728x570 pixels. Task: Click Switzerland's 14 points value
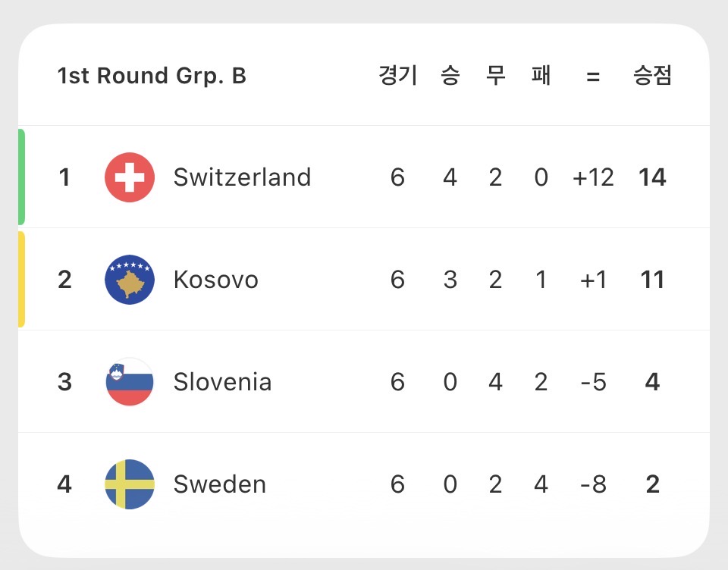[x=652, y=177]
